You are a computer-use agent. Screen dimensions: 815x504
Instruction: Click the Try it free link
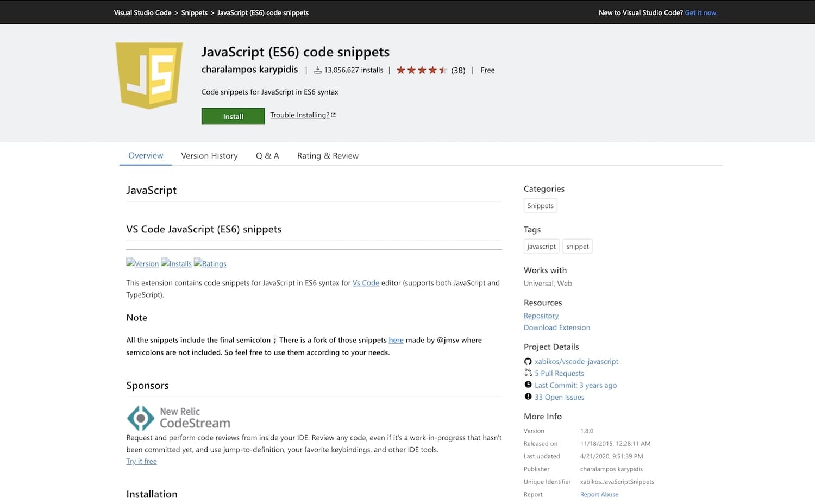[141, 461]
